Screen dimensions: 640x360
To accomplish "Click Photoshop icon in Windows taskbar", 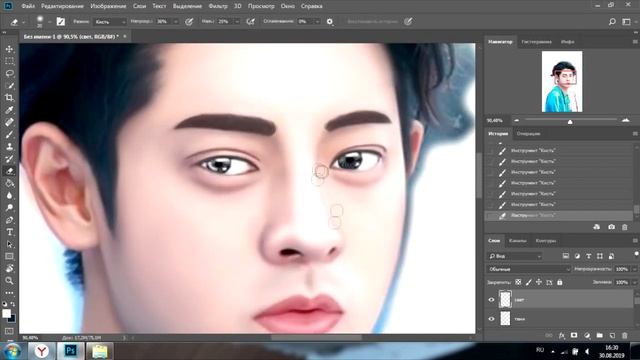I will coord(71,351).
